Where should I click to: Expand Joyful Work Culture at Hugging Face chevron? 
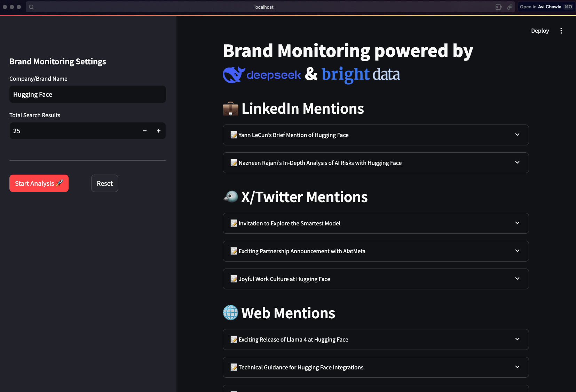(x=517, y=279)
